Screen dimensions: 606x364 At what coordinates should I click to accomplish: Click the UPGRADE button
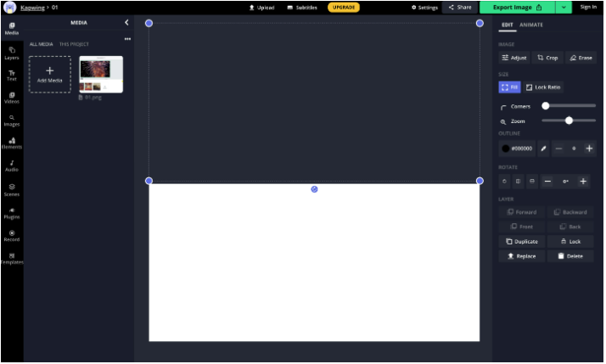344,8
